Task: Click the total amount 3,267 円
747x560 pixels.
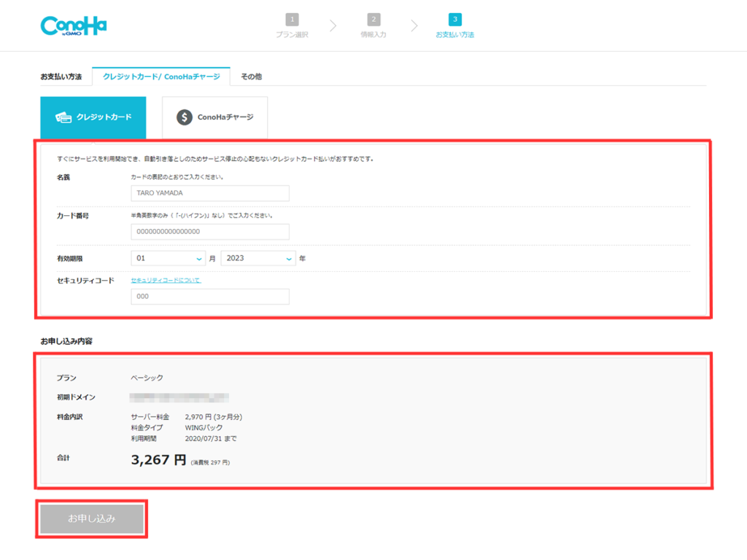Action: [x=158, y=459]
